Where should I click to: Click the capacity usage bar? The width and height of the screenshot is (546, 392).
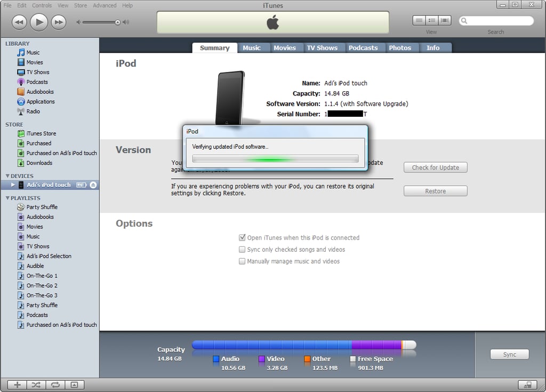tap(304, 345)
